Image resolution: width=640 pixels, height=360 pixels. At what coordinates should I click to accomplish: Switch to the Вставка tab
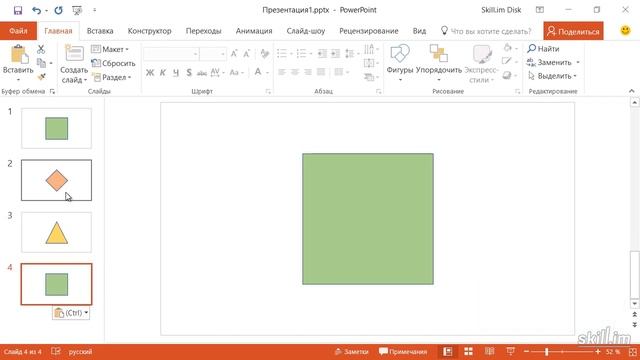tap(100, 31)
